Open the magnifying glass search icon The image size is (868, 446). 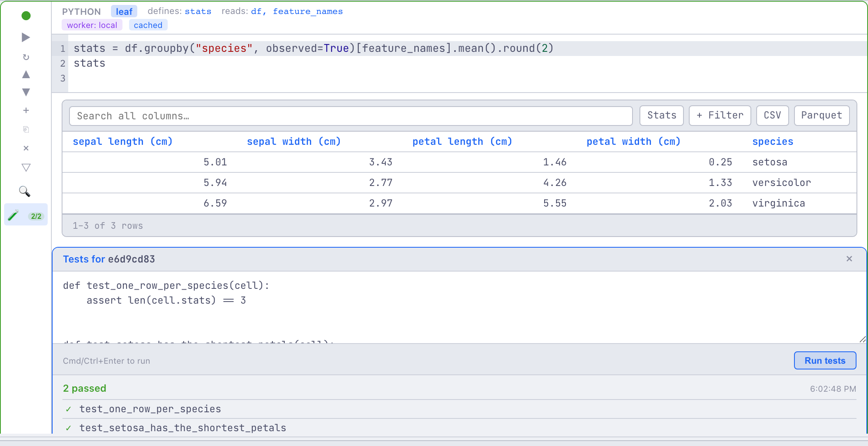[x=25, y=191]
